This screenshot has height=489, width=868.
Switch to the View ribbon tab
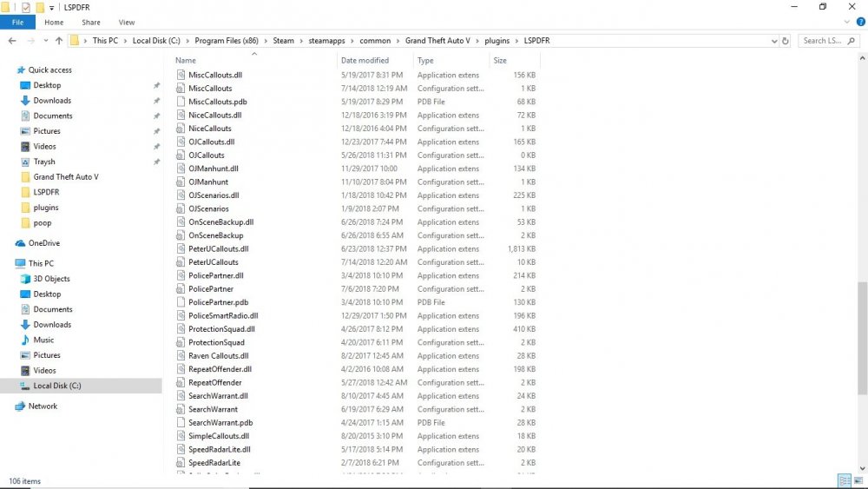tap(126, 23)
